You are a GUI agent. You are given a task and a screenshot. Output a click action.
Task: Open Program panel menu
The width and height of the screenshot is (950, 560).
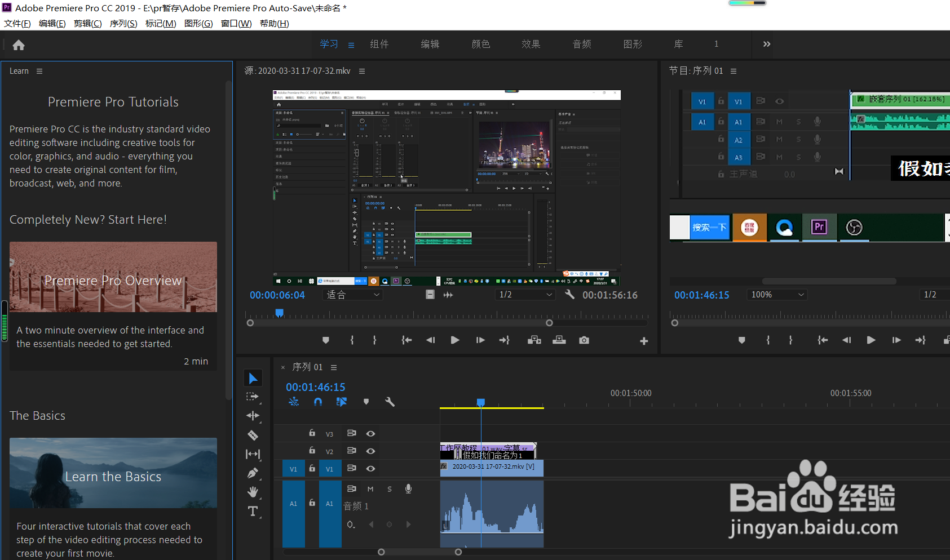(734, 71)
